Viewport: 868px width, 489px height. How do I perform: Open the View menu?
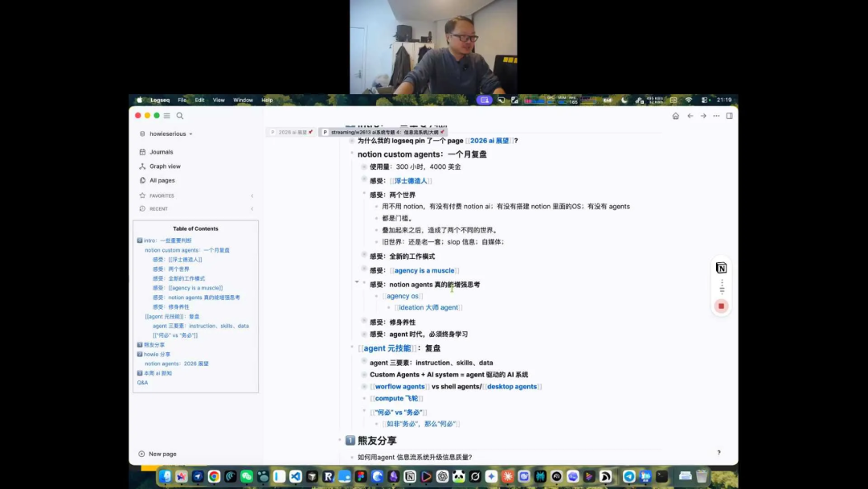[219, 101]
